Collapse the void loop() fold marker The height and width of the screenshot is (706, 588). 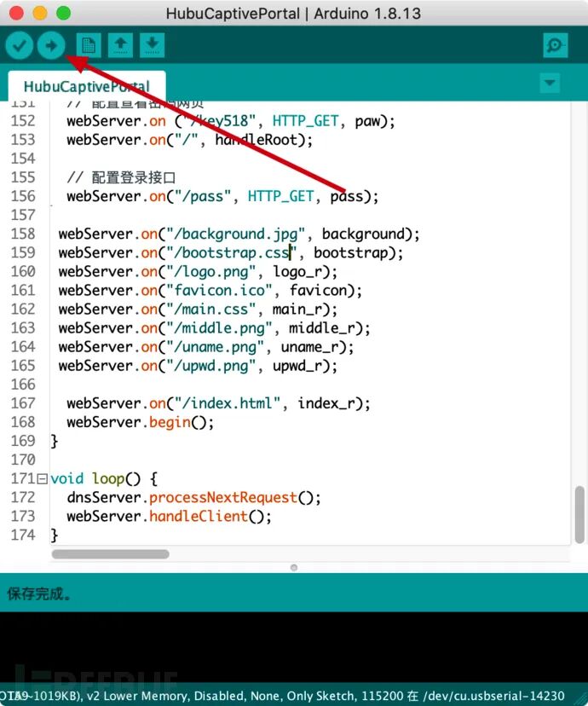43,478
